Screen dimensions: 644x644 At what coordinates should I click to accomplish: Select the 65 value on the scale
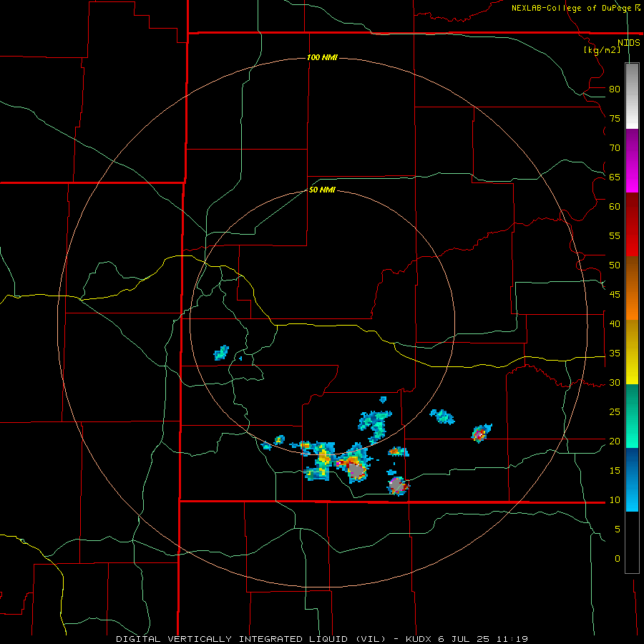615,177
